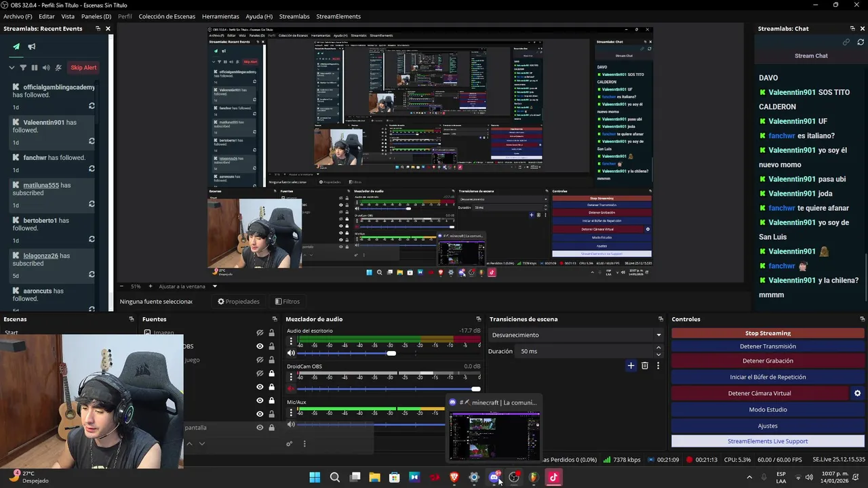The width and height of the screenshot is (868, 488).
Task: Click the Stop Streaming button
Action: [x=768, y=333]
